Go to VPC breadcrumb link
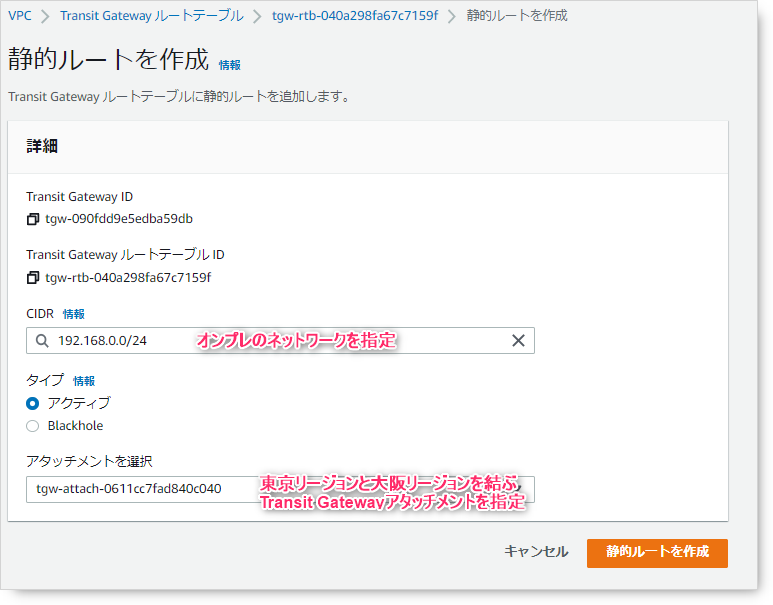 coord(20,16)
